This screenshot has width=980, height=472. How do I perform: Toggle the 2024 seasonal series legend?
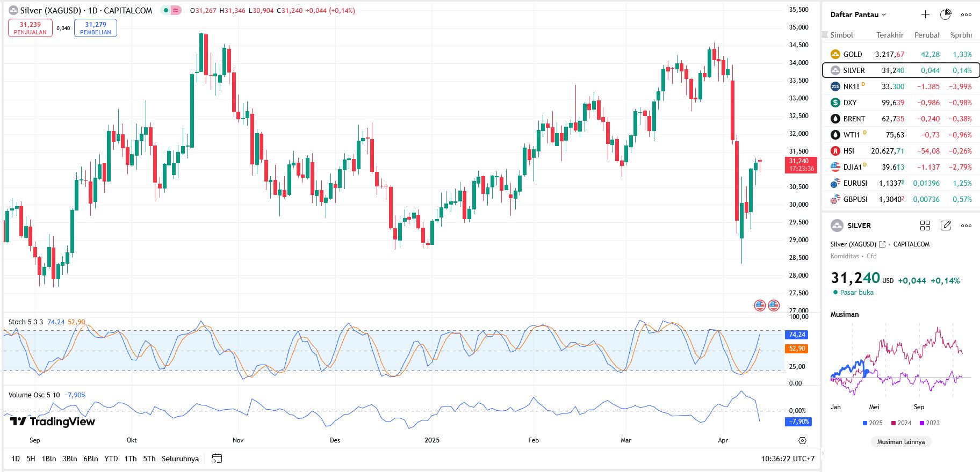[x=900, y=423]
